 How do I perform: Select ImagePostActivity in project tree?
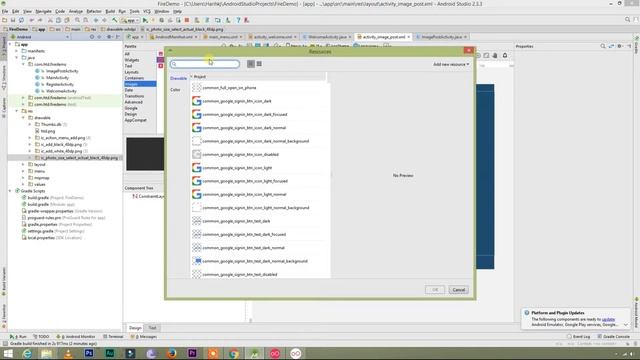coord(62,71)
